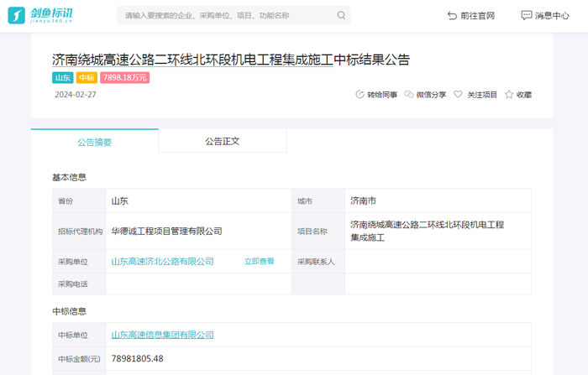The width and height of the screenshot is (588, 375).
Task: Click the date 2024-02-27
Action: pyautogui.click(x=76, y=95)
